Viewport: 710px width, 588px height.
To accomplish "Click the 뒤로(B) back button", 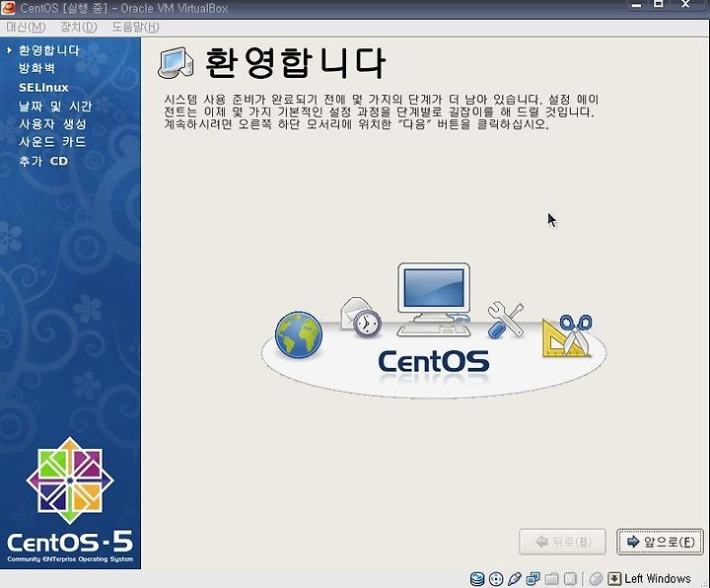I will pos(562,542).
